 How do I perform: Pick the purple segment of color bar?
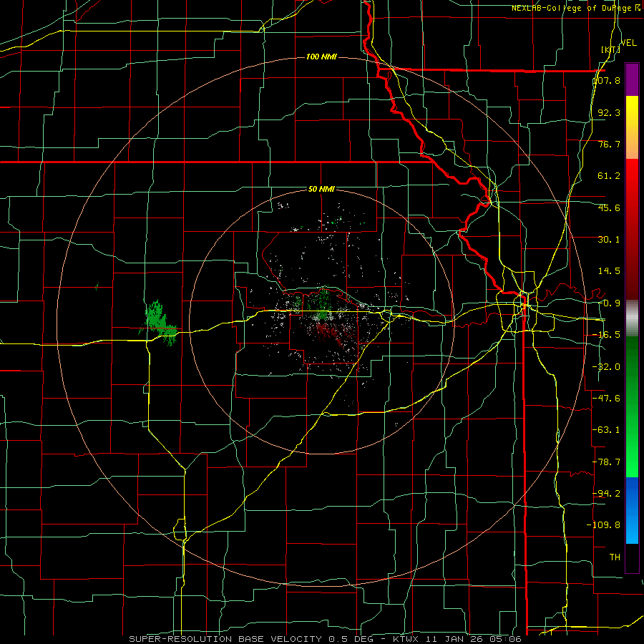[x=632, y=79]
